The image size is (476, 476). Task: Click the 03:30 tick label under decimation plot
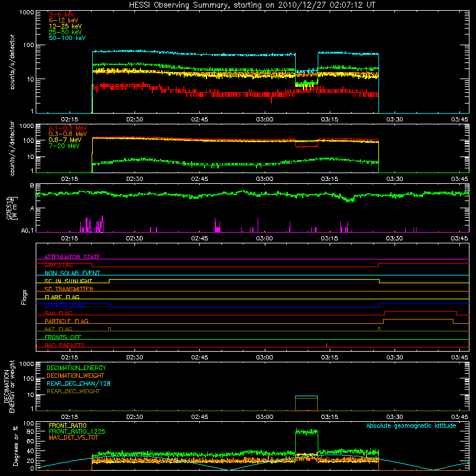click(394, 417)
